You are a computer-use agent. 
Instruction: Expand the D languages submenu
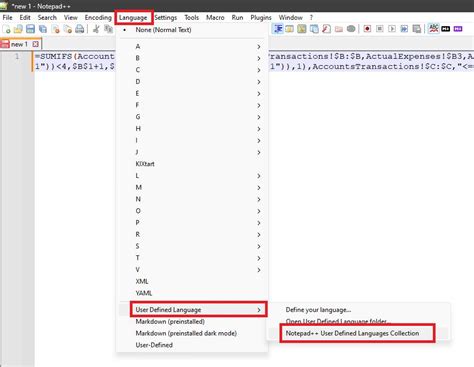click(192, 82)
